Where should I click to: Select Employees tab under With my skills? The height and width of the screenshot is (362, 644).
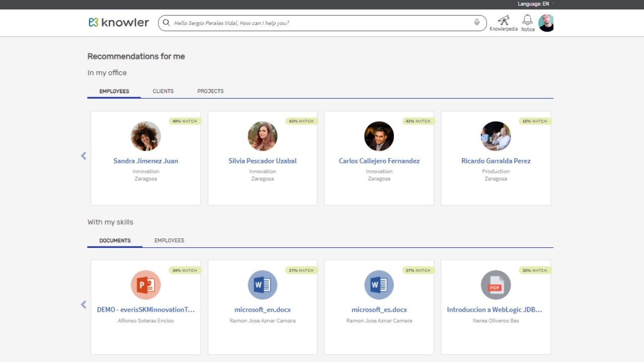tap(169, 240)
